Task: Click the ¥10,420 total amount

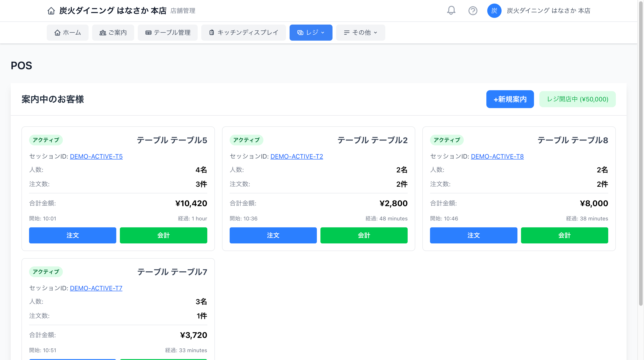Action: pos(191,203)
